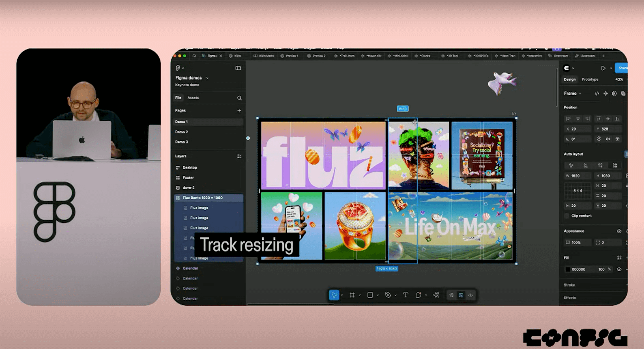Select the Pen tool in bottom toolbar

click(x=388, y=295)
